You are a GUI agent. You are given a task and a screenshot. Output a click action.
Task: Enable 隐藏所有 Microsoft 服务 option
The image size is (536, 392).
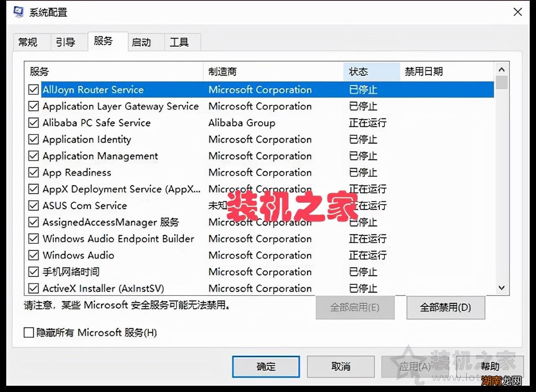pos(28,332)
